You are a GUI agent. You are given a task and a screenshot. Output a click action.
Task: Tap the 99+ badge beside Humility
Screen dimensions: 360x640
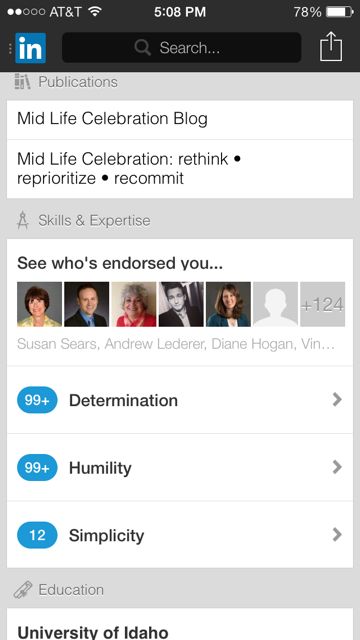(x=37, y=467)
